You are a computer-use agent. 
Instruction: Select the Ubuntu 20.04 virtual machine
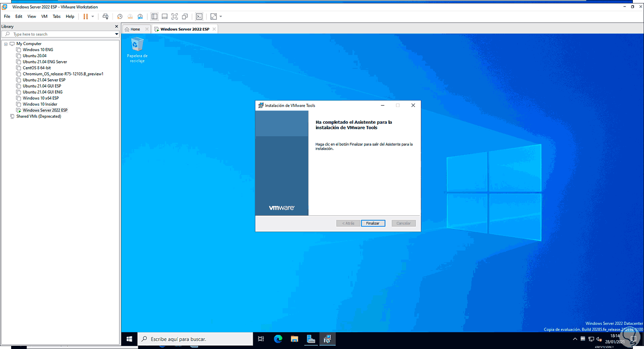pyautogui.click(x=34, y=56)
